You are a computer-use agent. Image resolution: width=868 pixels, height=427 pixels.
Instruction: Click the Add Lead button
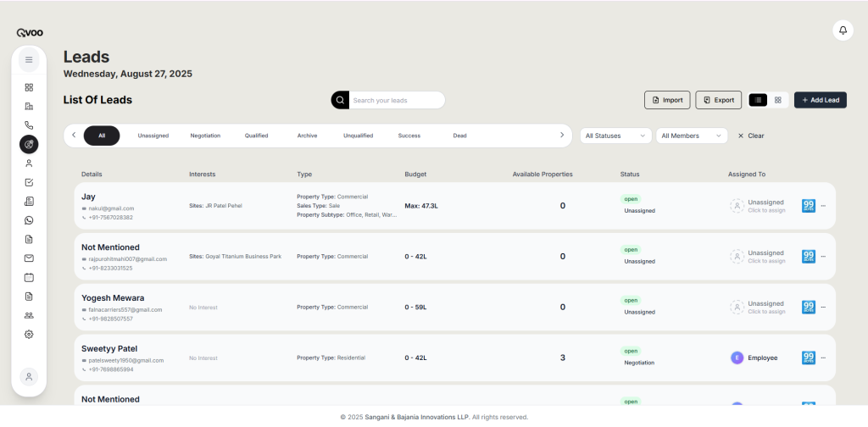[x=820, y=100]
